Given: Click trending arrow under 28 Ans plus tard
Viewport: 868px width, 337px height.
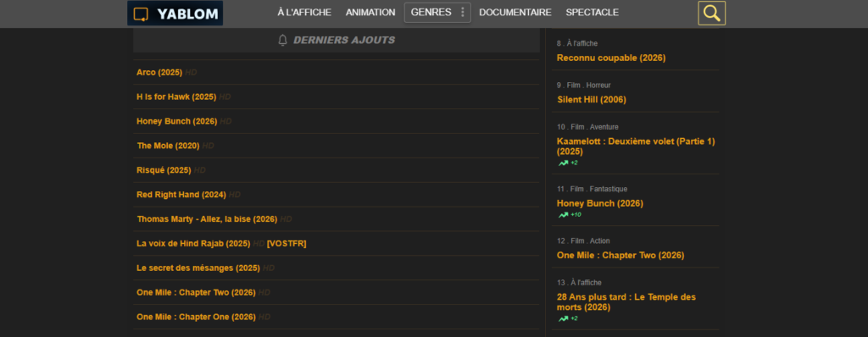Looking at the screenshot, I should click(x=563, y=318).
